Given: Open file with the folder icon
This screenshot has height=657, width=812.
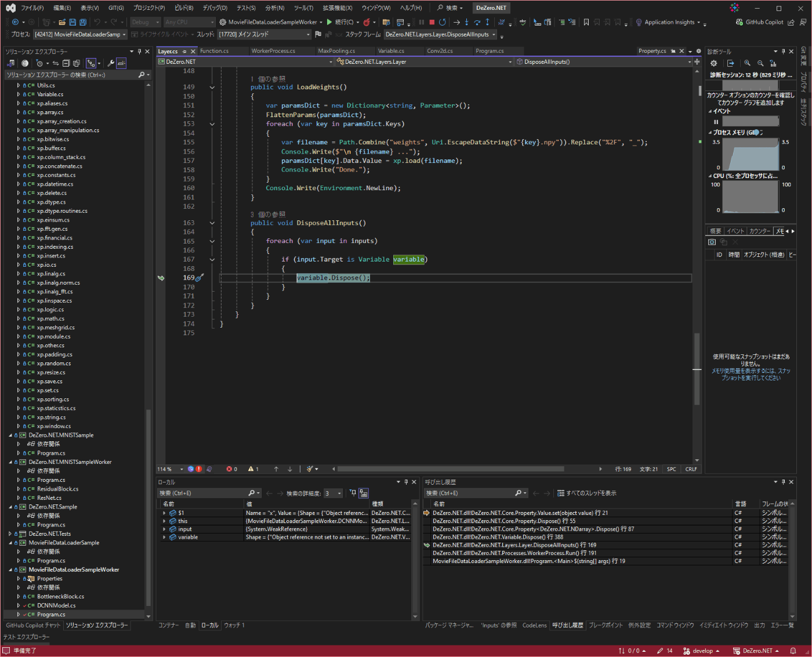Looking at the screenshot, I should coord(62,22).
